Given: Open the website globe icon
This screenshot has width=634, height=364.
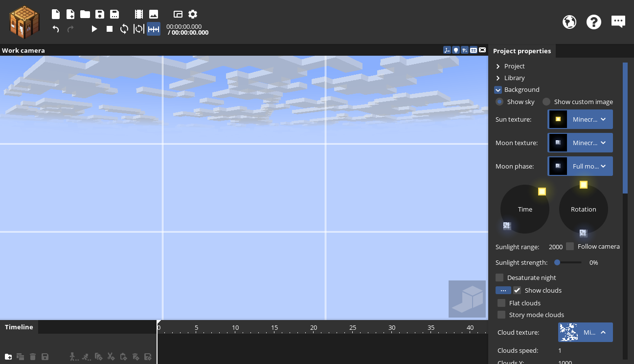Looking at the screenshot, I should [569, 22].
